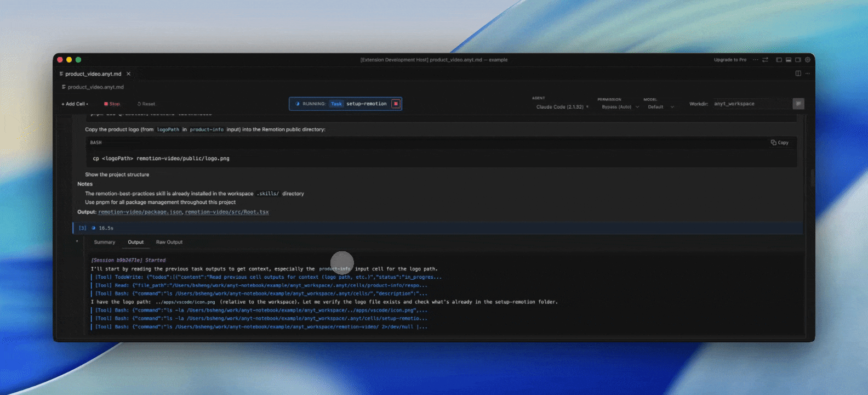Click 'Use pnpm for all package management' note
868x395 pixels.
[160, 202]
